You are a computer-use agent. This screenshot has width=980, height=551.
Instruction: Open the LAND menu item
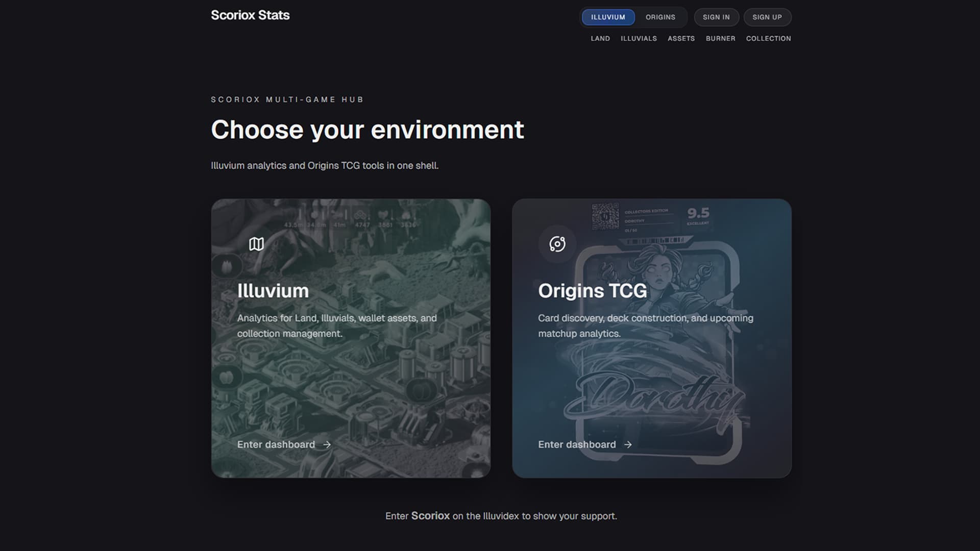(x=600, y=39)
